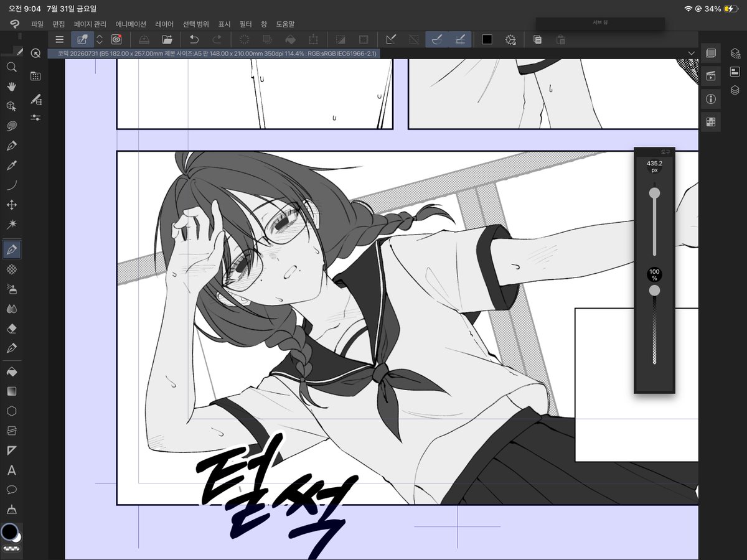Open the Quick Access panel icon

tap(35, 54)
